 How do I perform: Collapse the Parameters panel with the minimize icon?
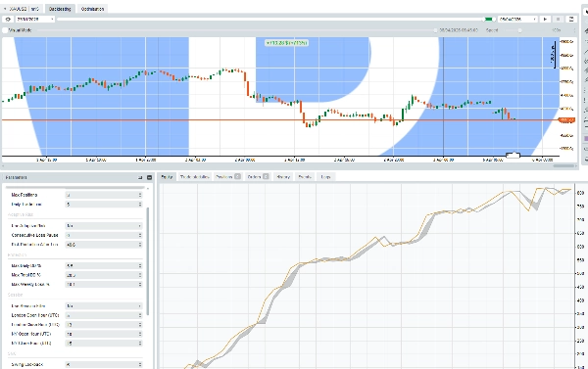click(149, 177)
